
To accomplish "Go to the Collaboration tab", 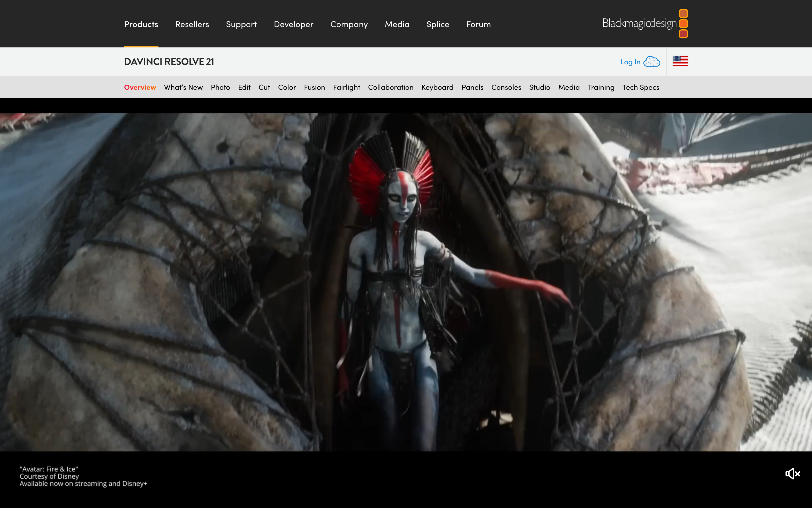I will tap(390, 87).
